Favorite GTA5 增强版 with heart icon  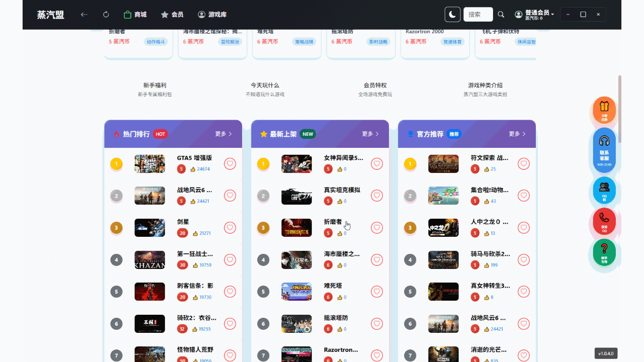(x=230, y=164)
